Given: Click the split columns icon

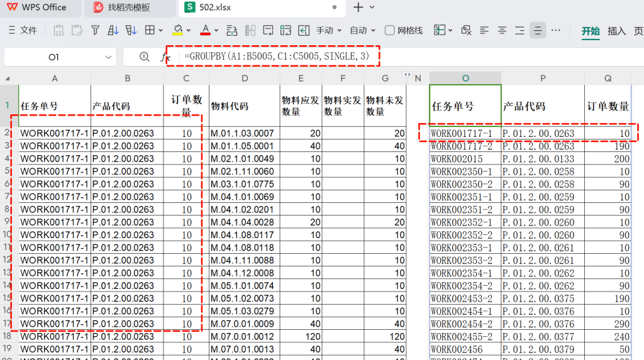Looking at the screenshot, I should point(250,30).
